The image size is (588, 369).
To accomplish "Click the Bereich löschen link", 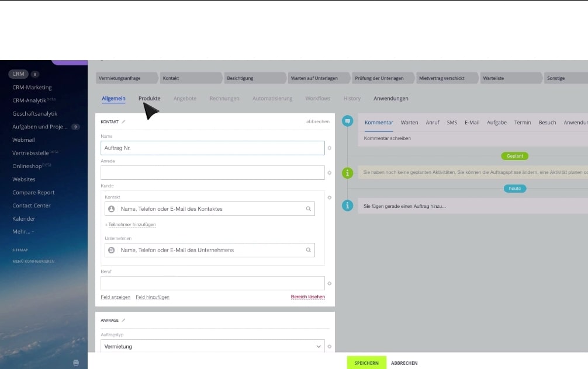I will tap(308, 297).
